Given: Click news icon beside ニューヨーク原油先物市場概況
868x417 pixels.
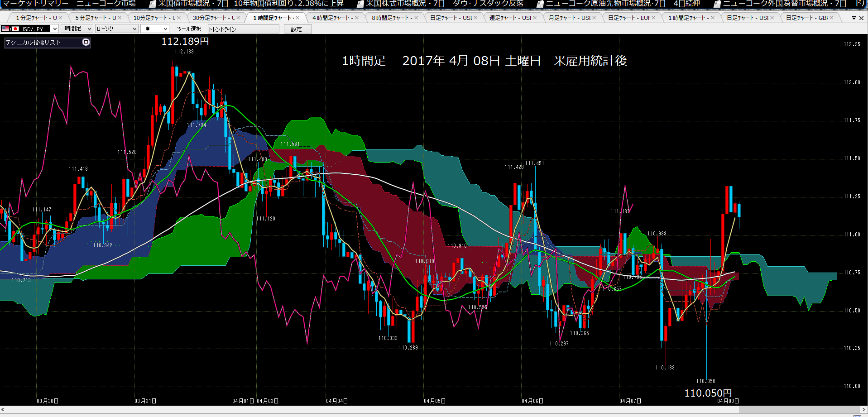Looking at the screenshot, I should click(x=540, y=4).
